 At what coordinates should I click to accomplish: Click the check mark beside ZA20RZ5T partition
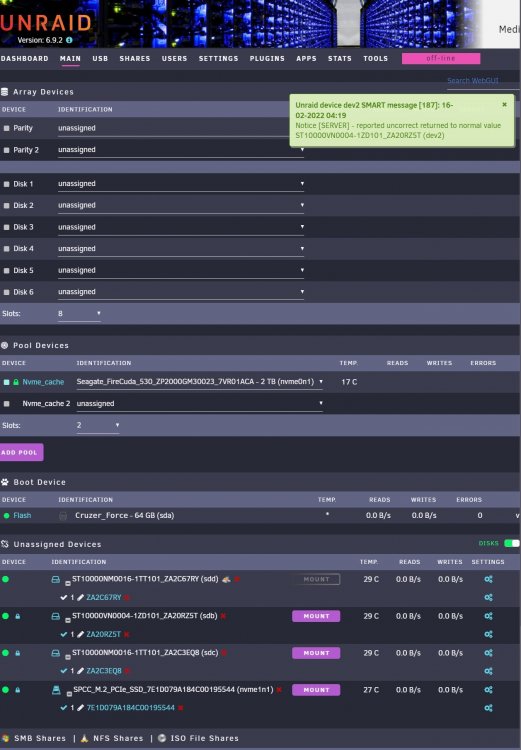(x=64, y=634)
